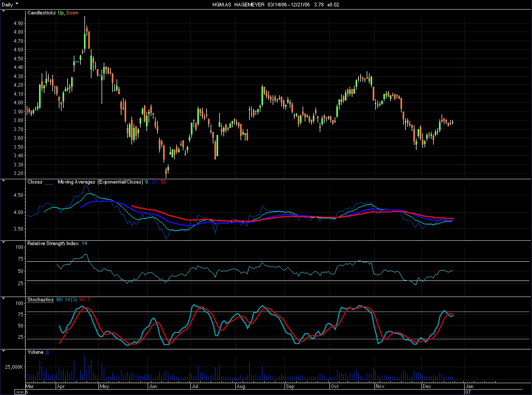532x395 pixels.
Task: Click the red %D 5 stochastics parameter
Action: point(84,300)
